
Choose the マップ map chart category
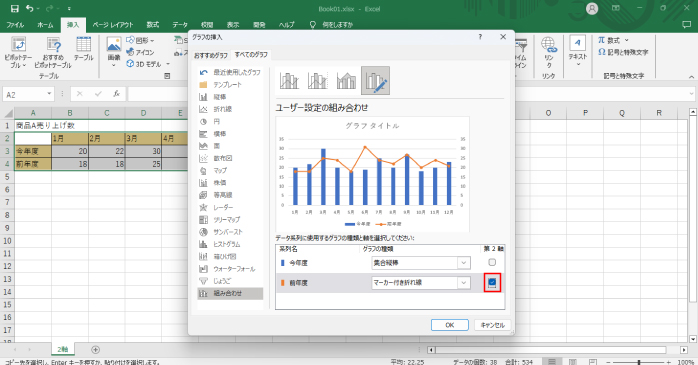[x=230, y=170]
